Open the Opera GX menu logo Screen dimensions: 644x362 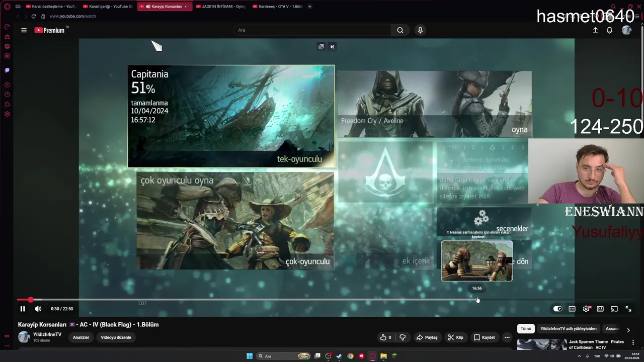pos(7,7)
